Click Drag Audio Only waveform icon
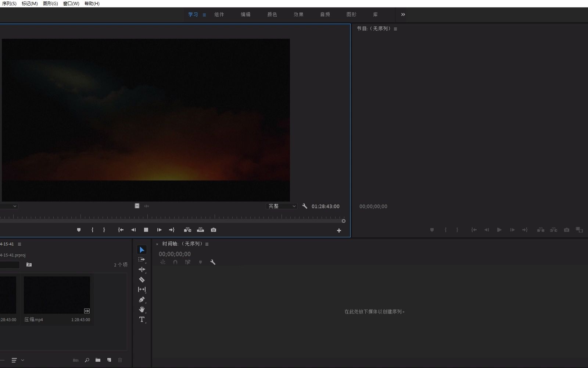The image size is (588, 368). point(147,206)
